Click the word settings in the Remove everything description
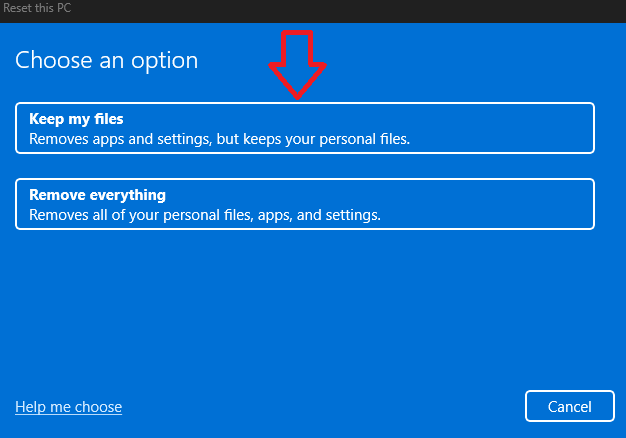Screen dimensions: 626x438 (x=353, y=215)
